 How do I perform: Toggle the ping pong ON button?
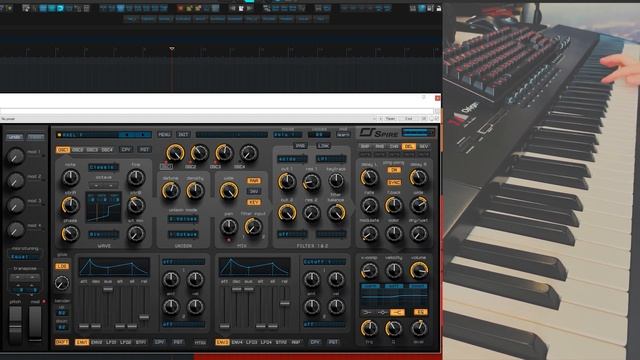point(394,170)
